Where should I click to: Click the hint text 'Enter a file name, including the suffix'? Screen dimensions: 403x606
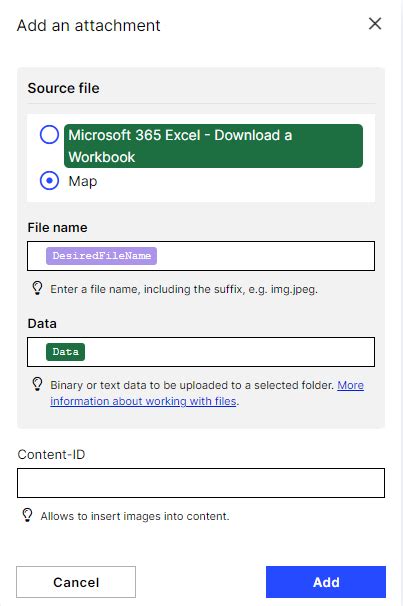(x=184, y=289)
